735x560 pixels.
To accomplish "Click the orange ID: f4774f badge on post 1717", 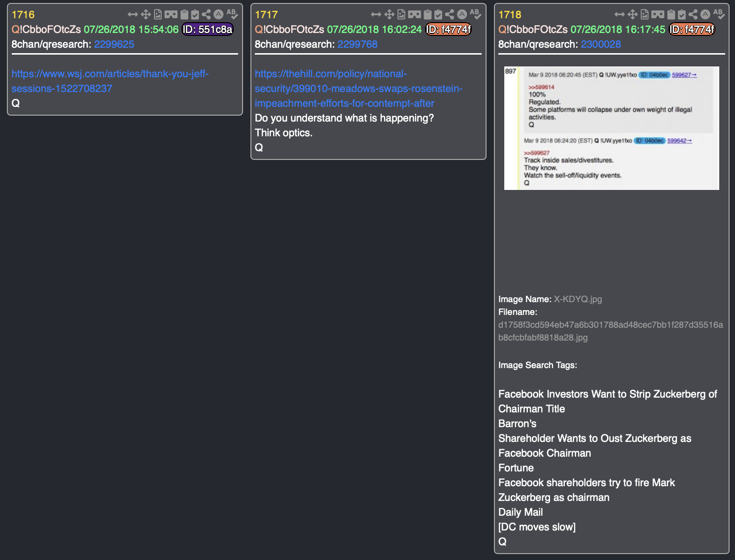I will point(449,30).
